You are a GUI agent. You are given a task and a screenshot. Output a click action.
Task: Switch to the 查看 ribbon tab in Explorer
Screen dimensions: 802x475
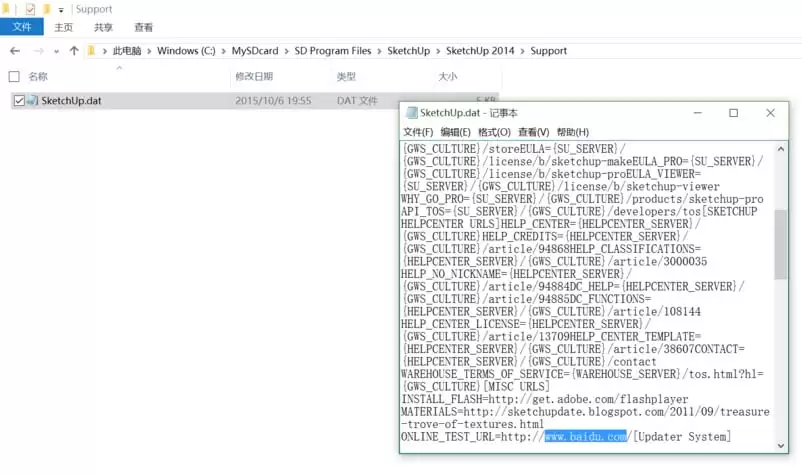pyautogui.click(x=144, y=28)
